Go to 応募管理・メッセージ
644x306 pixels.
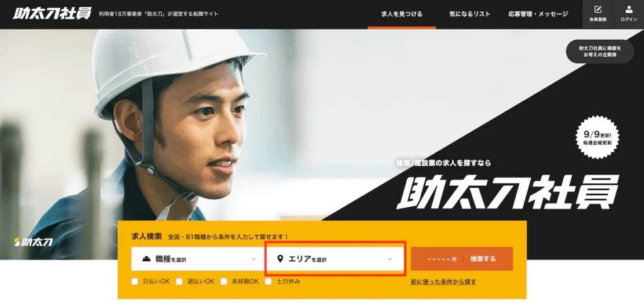[538, 14]
